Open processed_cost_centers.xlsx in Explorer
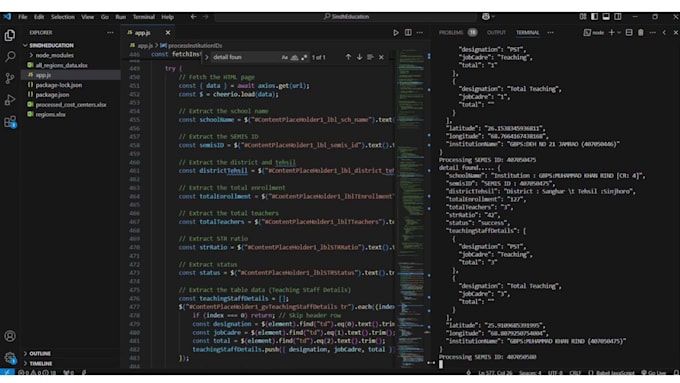Screen dimensions: 680x383 [x=71, y=105]
